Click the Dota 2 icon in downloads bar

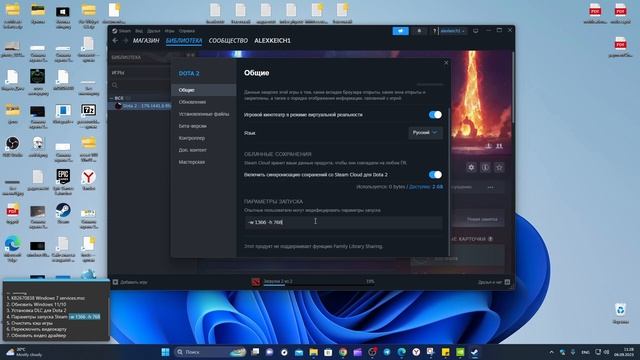[x=256, y=282]
